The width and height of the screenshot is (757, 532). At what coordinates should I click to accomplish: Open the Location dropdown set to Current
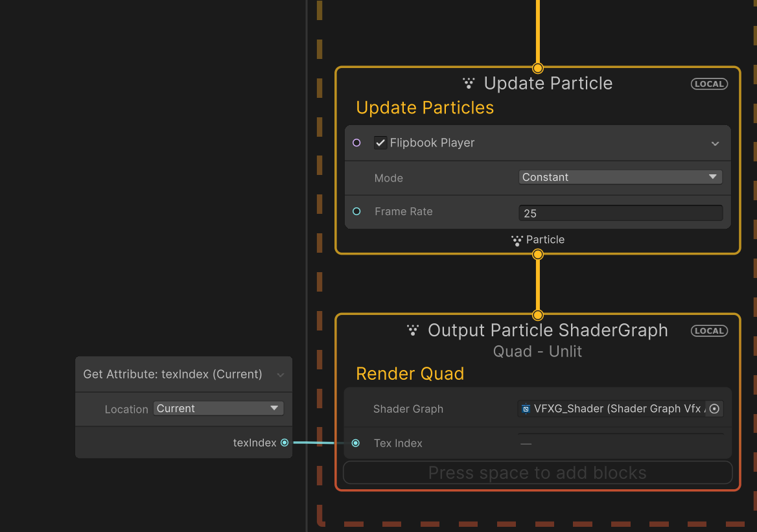pos(218,408)
